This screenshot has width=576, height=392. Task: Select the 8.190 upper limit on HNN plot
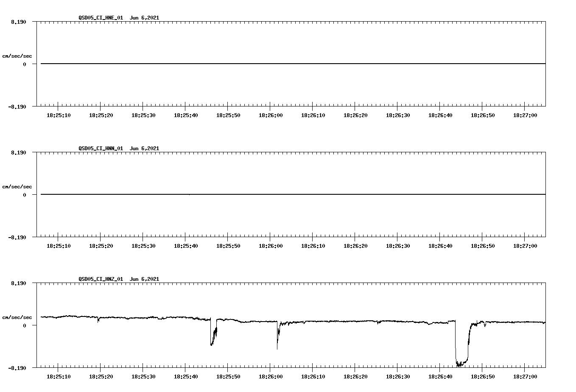pos(19,152)
